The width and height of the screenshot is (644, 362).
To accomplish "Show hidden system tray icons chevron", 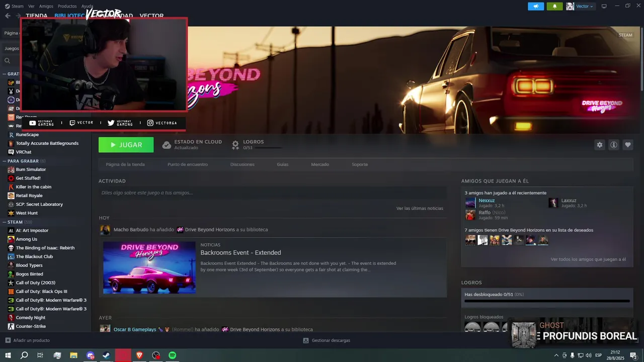I will click(556, 355).
